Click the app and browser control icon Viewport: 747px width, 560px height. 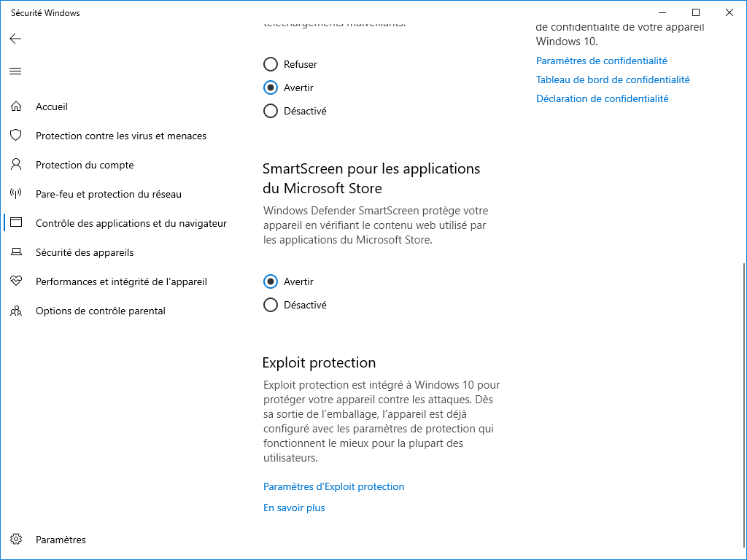(x=16, y=223)
